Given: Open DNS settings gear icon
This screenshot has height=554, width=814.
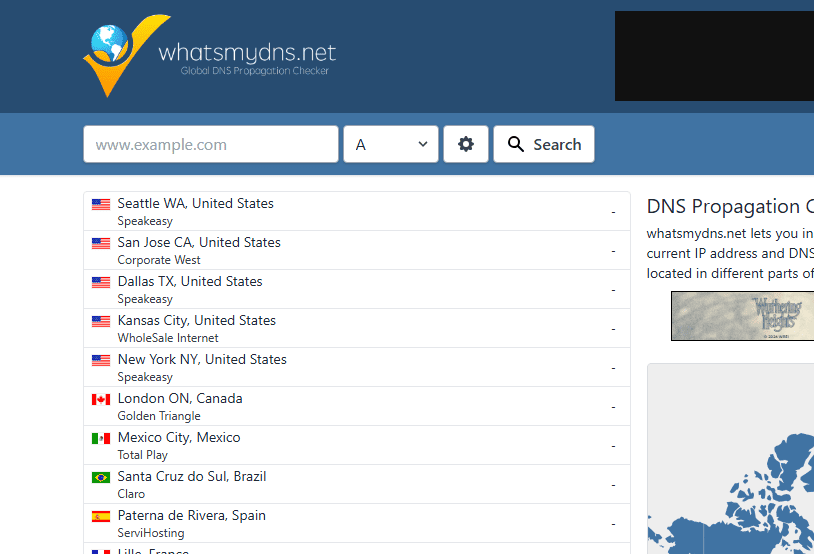Looking at the screenshot, I should coord(466,144).
